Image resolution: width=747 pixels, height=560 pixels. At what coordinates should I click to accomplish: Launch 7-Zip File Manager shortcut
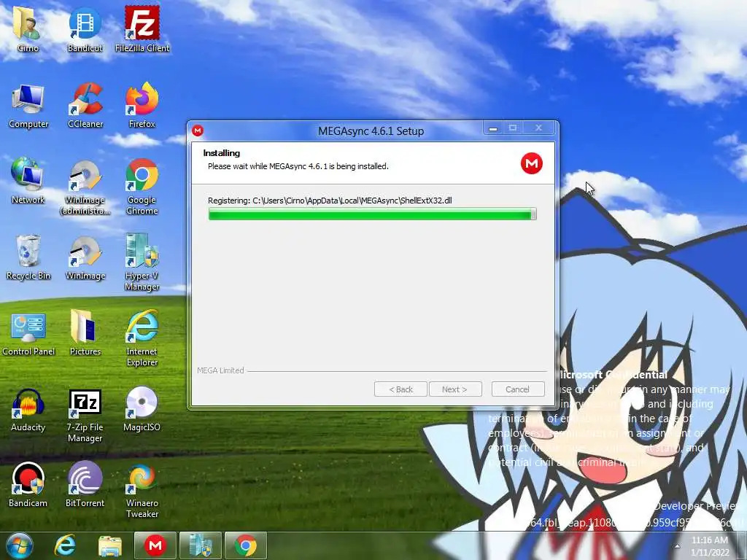click(85, 415)
